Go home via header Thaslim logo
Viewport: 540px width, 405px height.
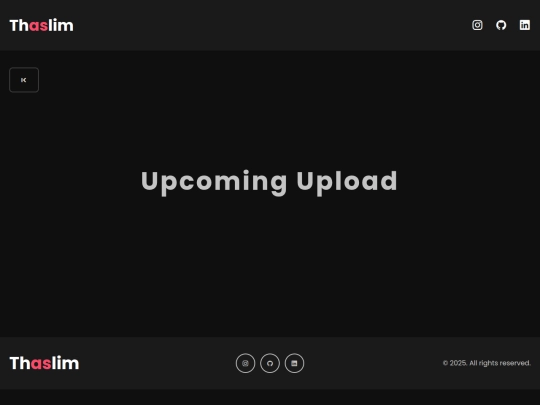41,25
